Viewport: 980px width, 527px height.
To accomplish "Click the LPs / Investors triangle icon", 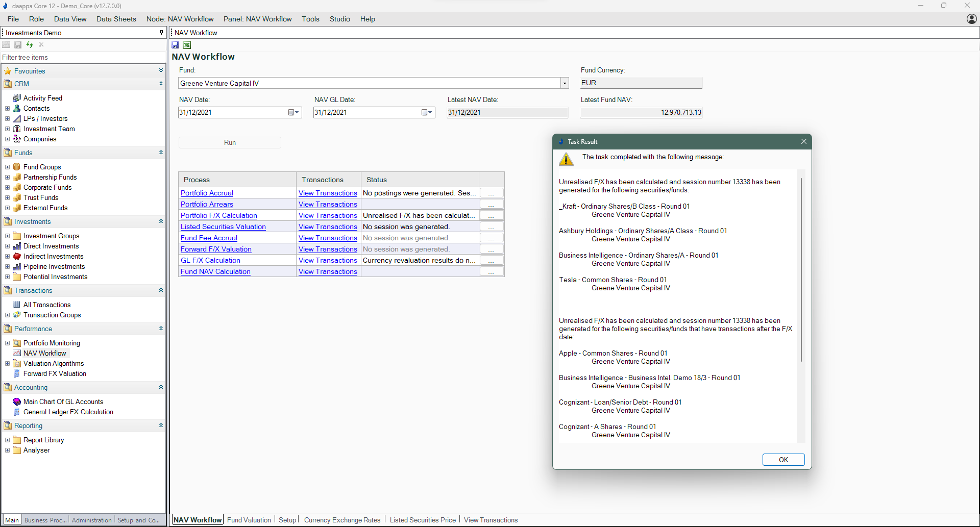I will [x=17, y=118].
